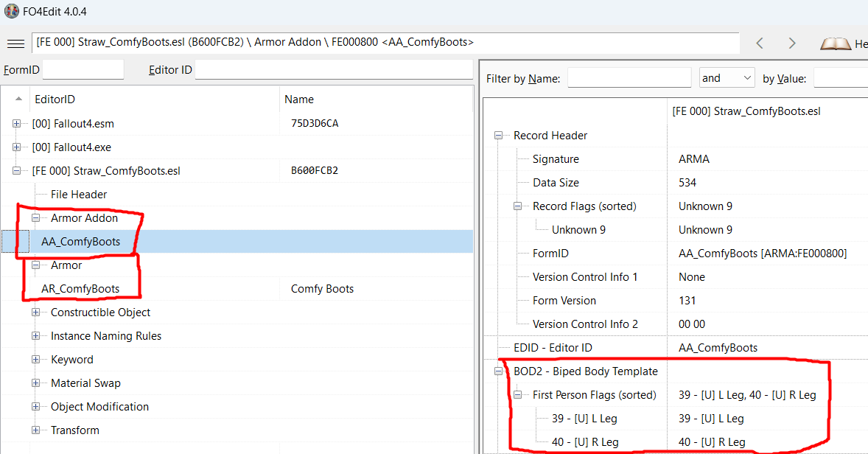Screen dimensions: 868x454
Task: Expand Instance Naming Rules group
Action: click(x=36, y=336)
